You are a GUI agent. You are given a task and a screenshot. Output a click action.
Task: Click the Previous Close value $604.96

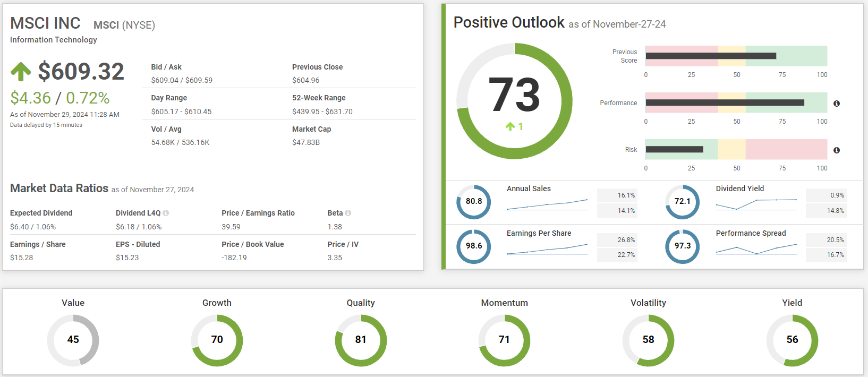coord(306,80)
